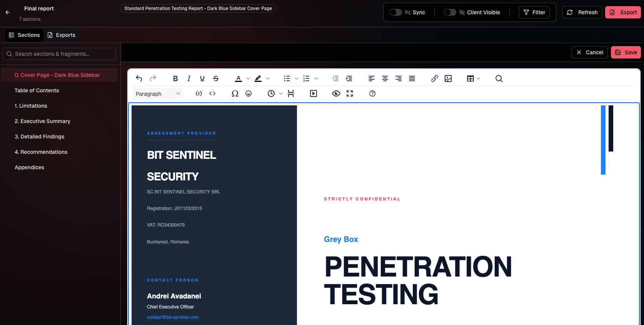Open the find and replace search icon
Screen dimensions: 644x325
click(499, 78)
